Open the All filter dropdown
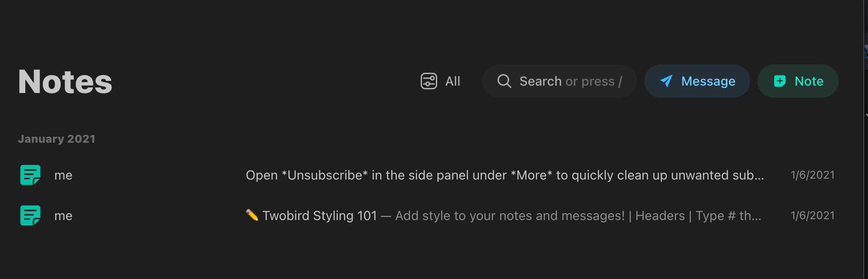 440,81
